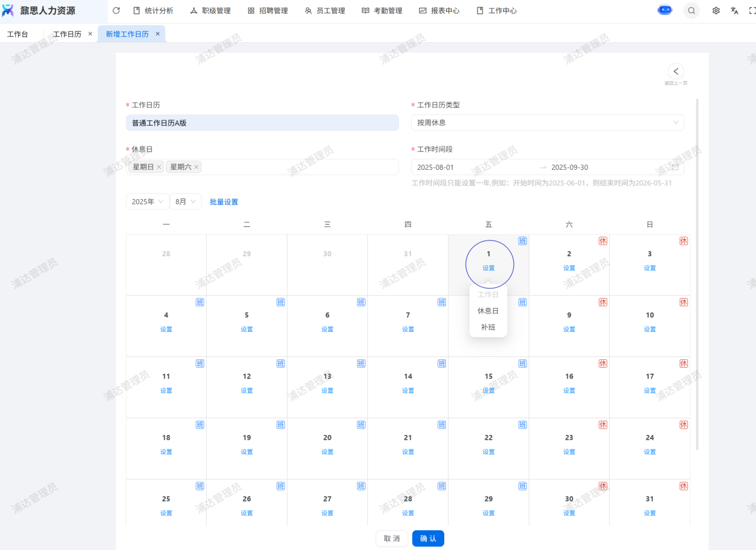The width and height of the screenshot is (756, 550).
Task: Click the search magnifier icon
Action: [691, 11]
